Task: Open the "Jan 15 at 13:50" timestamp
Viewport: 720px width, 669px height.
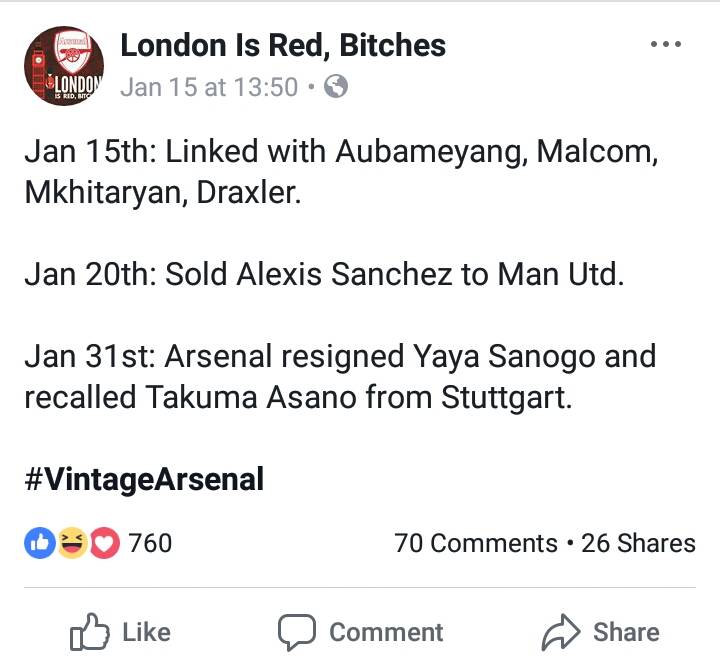Action: tap(209, 88)
